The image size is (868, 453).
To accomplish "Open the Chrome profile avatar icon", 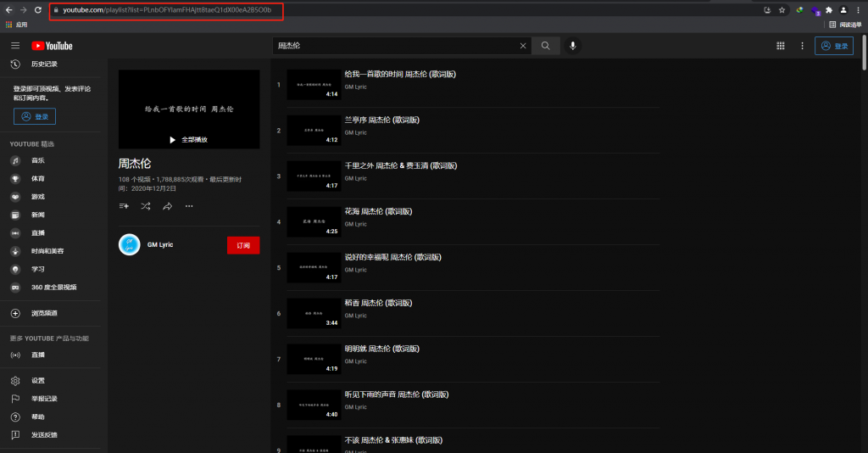I will point(843,10).
